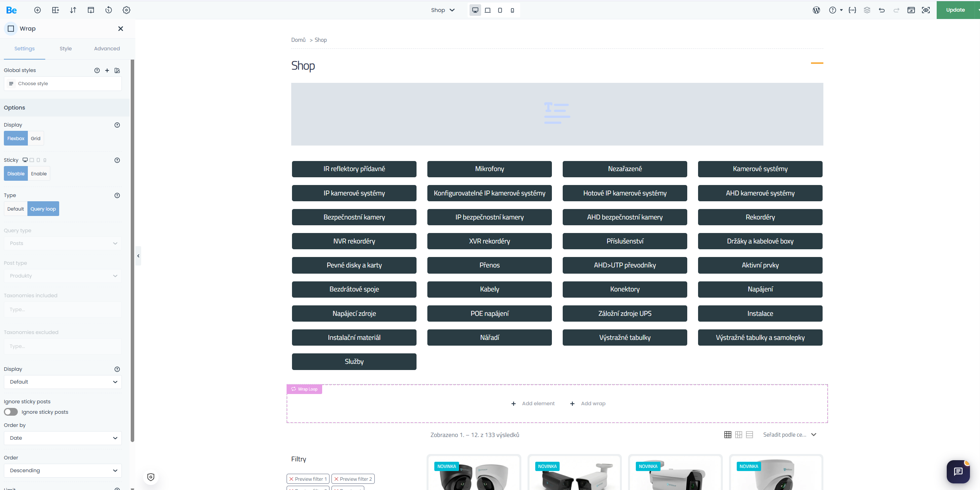This screenshot has height=490, width=980.
Task: Click the WordPress logo icon
Action: (x=816, y=10)
